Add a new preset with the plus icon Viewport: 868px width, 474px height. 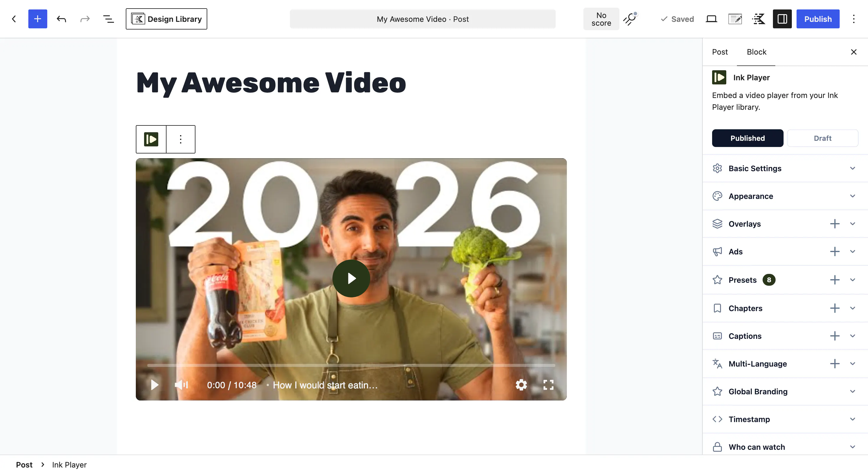(x=835, y=280)
